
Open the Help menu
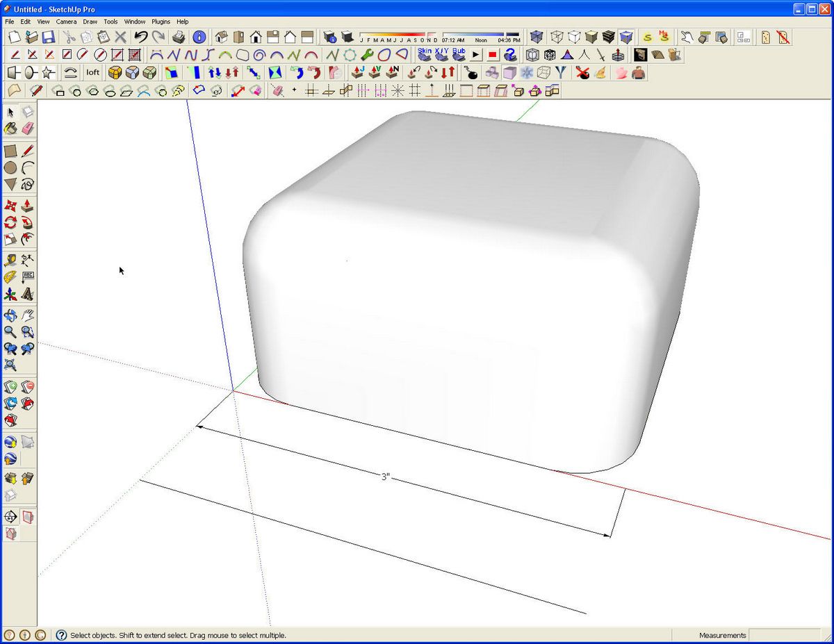(182, 22)
